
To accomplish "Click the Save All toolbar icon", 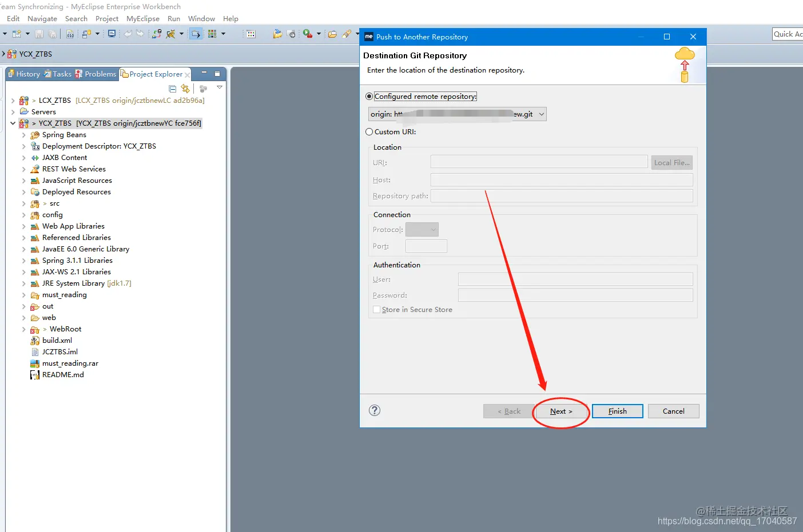I will point(52,34).
